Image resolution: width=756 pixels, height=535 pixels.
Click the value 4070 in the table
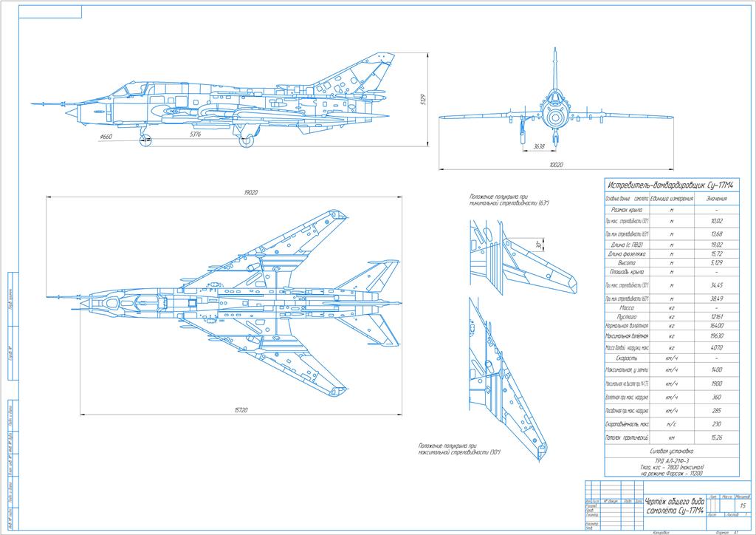click(x=717, y=347)
